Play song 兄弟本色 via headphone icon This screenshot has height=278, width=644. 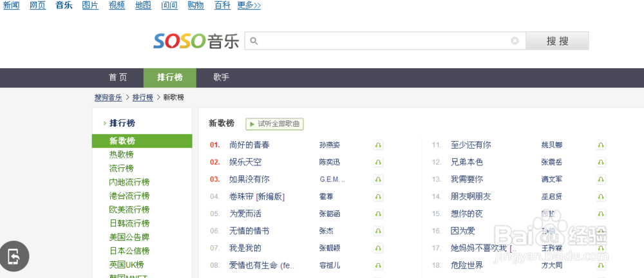(x=601, y=162)
